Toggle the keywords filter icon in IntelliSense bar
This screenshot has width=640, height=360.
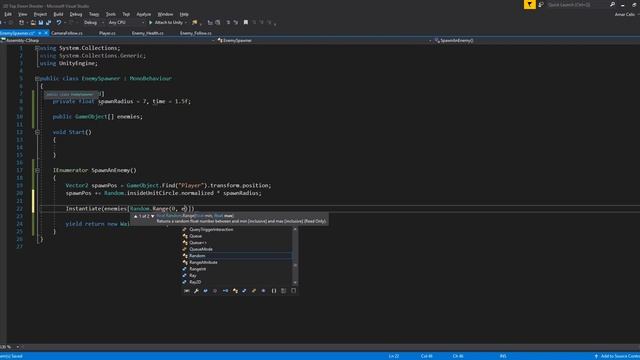tap(284, 291)
